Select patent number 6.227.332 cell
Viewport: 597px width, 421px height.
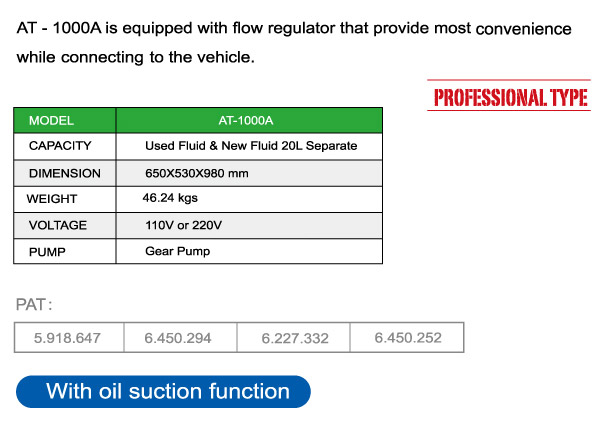coord(293,338)
